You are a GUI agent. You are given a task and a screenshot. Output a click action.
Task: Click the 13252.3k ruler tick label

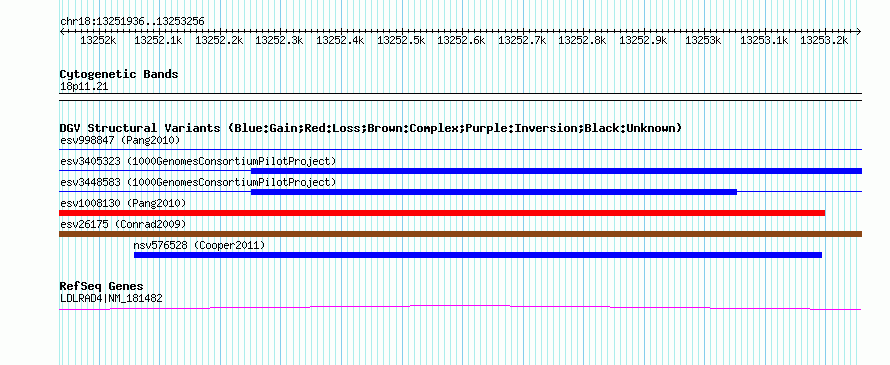(x=280, y=41)
